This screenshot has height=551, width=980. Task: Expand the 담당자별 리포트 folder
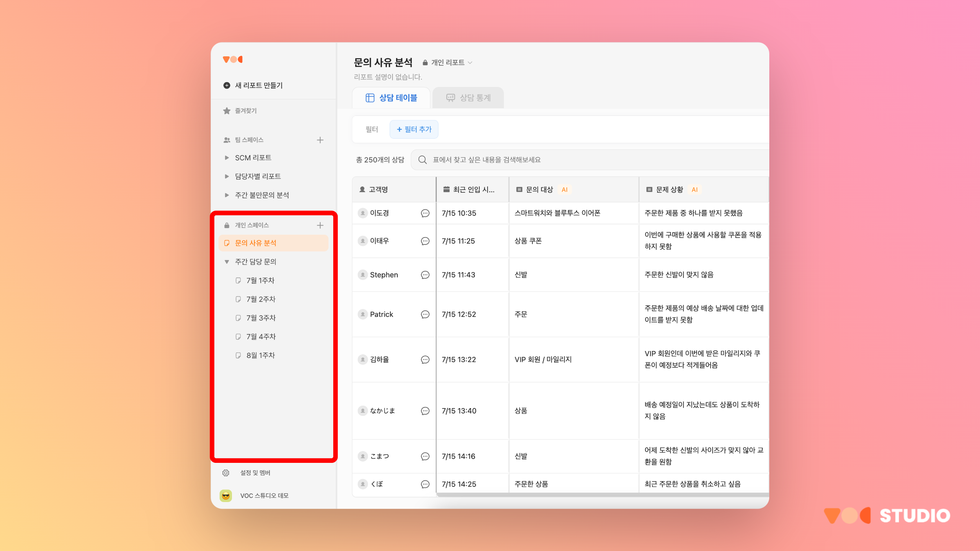[227, 176]
